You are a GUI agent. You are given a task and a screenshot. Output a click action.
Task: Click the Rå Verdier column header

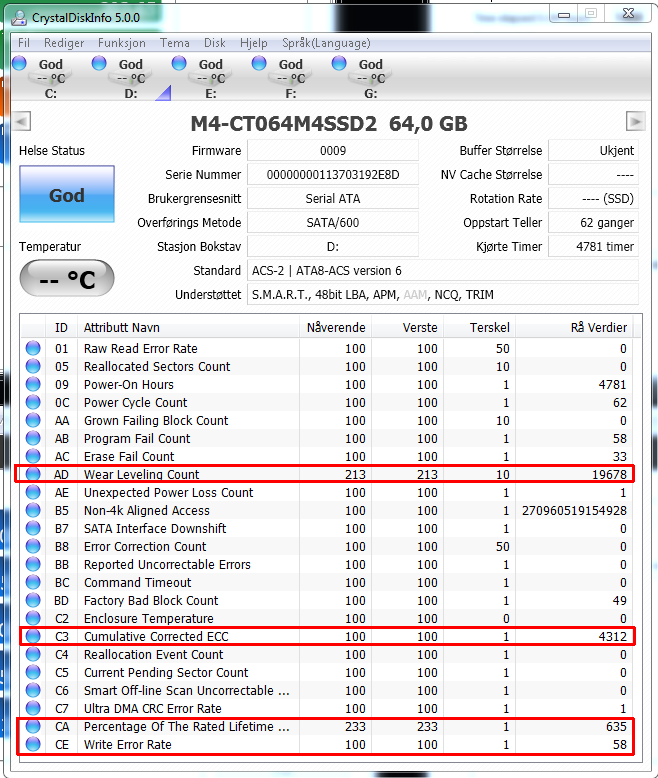tap(575, 327)
